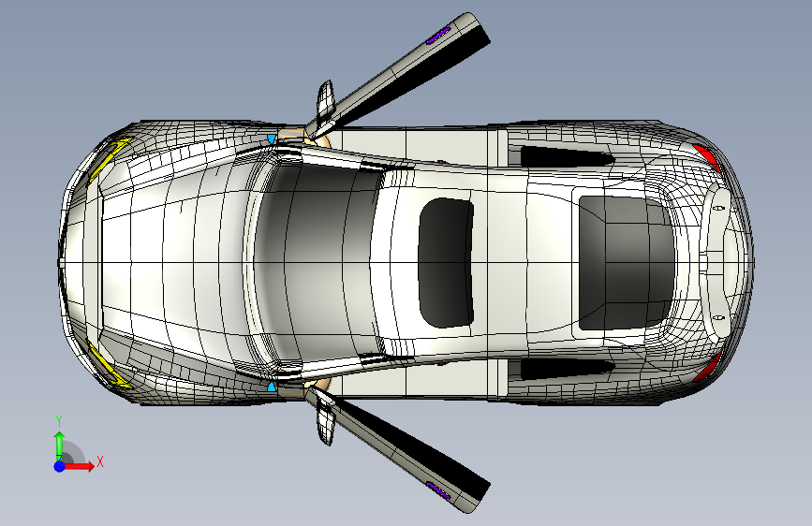The width and height of the screenshot is (812, 526).
Task: Select the red taillight at the bottom rear
Action: [708, 367]
